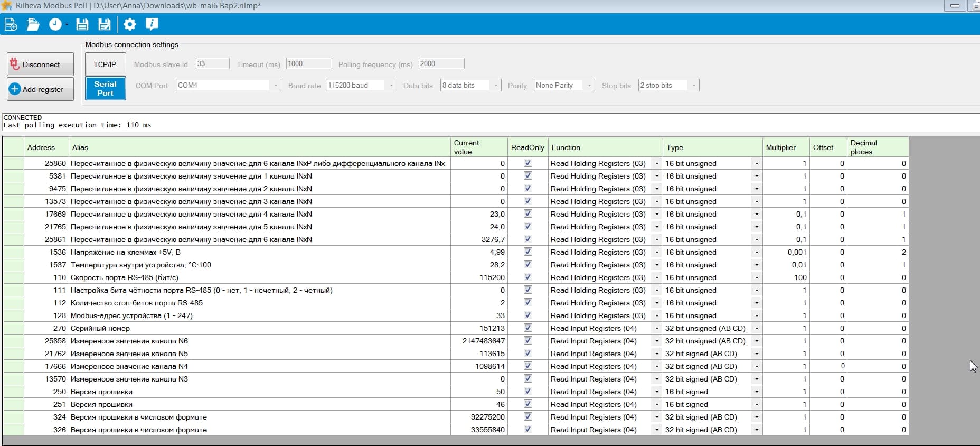Viewport: 980px width, 446px height.
Task: Open recent files clock icon
Action: pos(55,24)
